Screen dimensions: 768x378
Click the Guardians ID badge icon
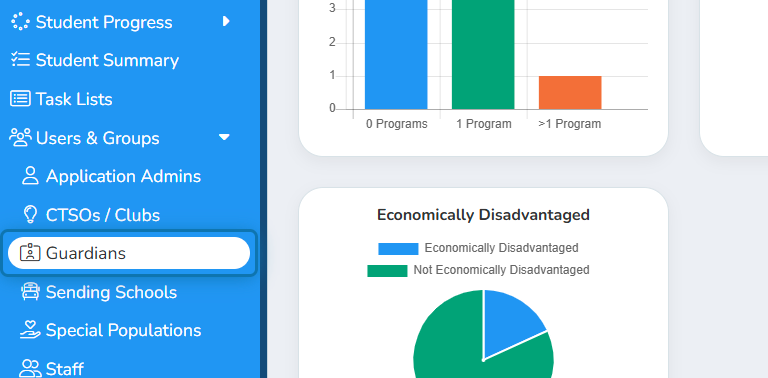pos(29,253)
